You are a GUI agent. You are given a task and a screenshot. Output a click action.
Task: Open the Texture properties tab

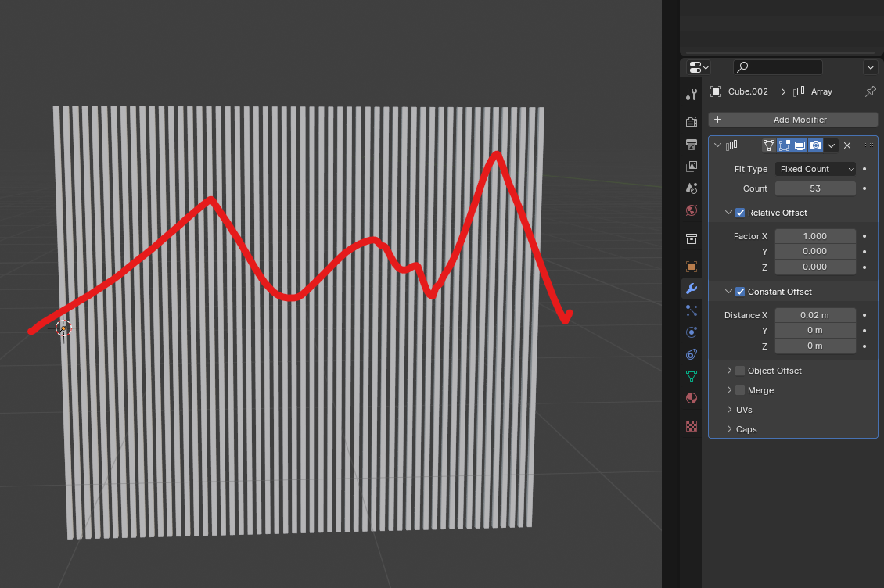692,425
